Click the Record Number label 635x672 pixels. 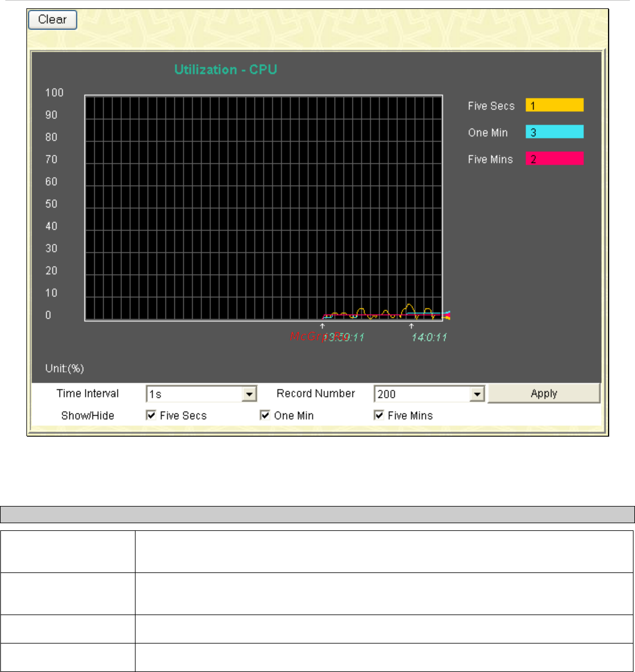pyautogui.click(x=316, y=394)
